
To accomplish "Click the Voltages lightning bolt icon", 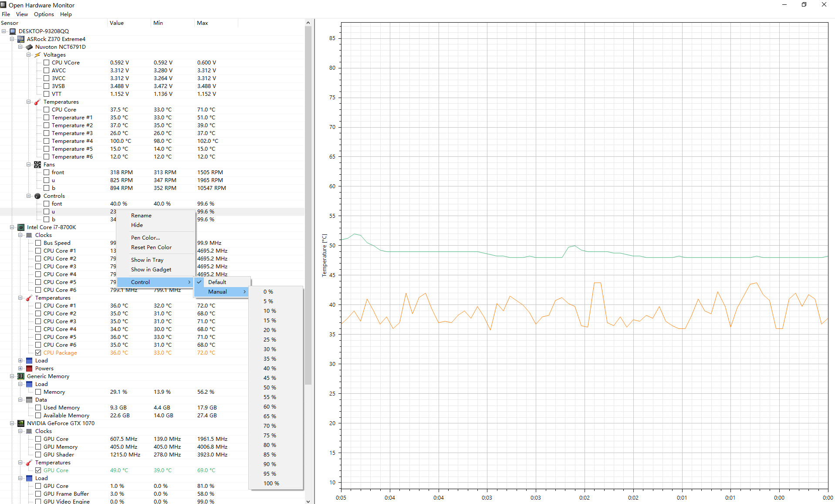I will [x=37, y=55].
